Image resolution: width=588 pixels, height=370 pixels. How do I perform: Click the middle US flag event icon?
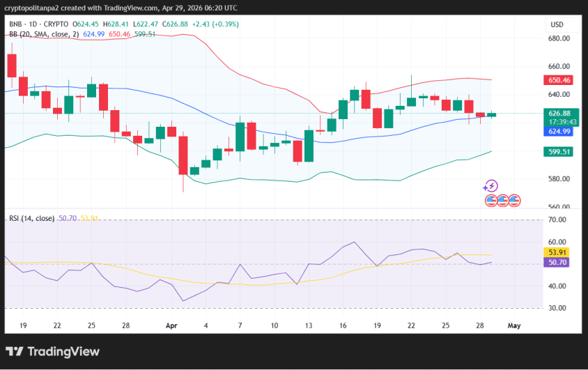pos(502,201)
